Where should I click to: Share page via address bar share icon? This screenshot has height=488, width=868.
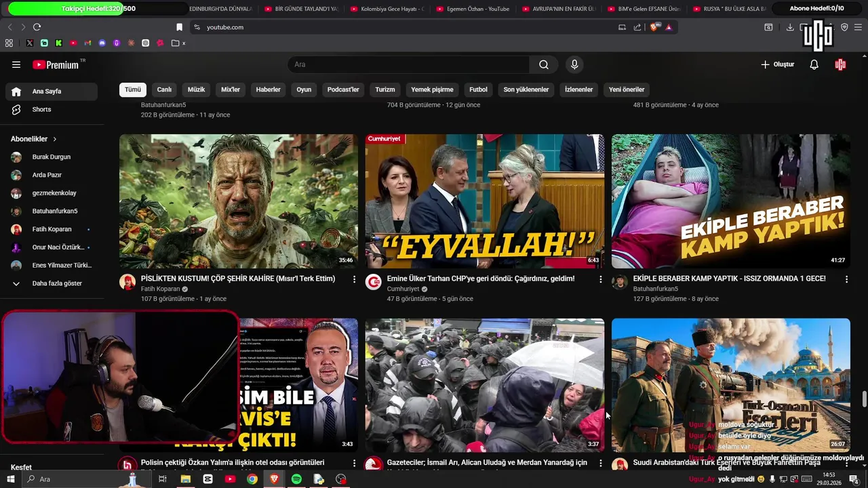point(637,27)
